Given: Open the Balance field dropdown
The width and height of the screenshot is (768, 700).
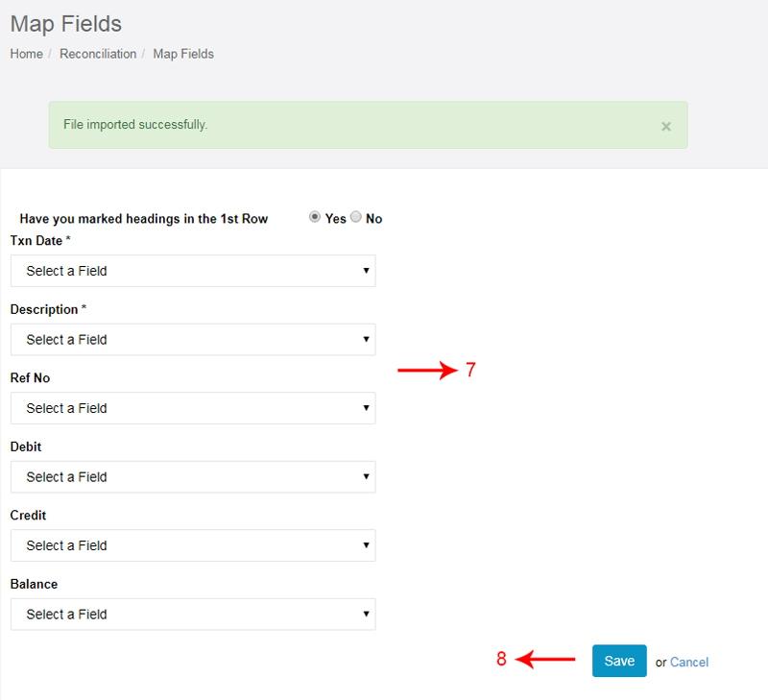Looking at the screenshot, I should [193, 615].
